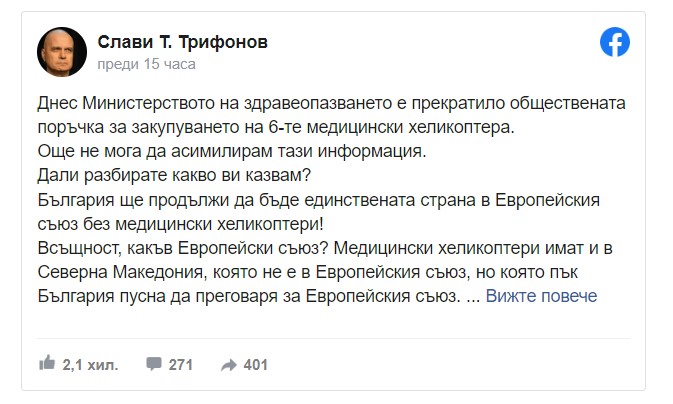Open the 271 comments count
673x404 pixels.
[180, 365]
